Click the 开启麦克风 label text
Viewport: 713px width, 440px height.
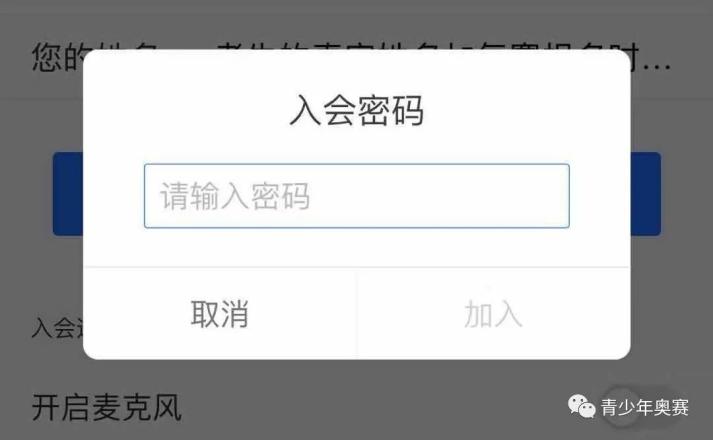[107, 407]
